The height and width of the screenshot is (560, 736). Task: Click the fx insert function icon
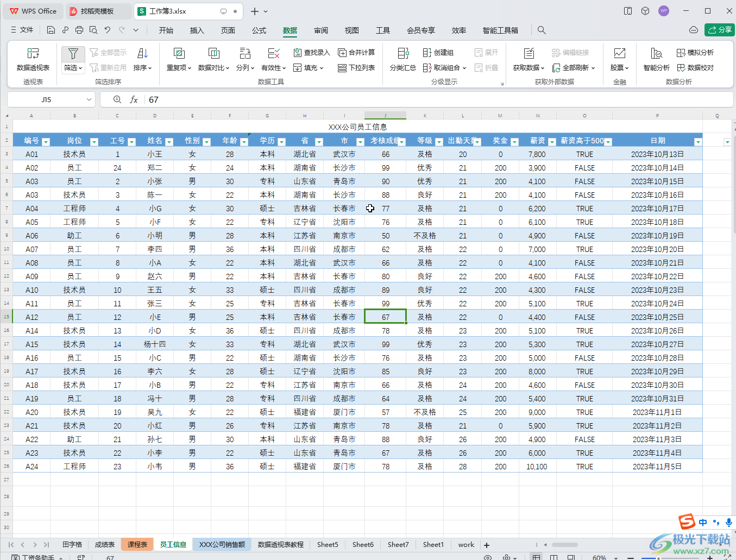pos(134,99)
